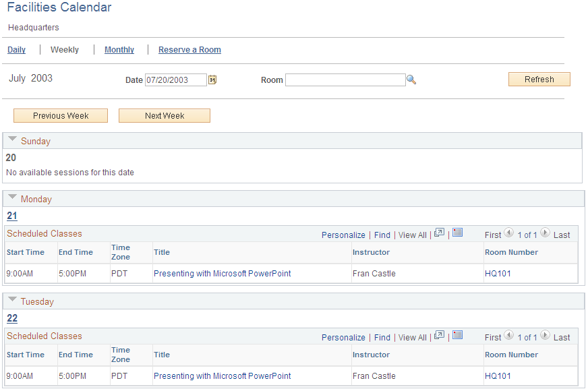Click Last in Tuesday grid navigation
This screenshot has width=588, height=391.
click(562, 337)
